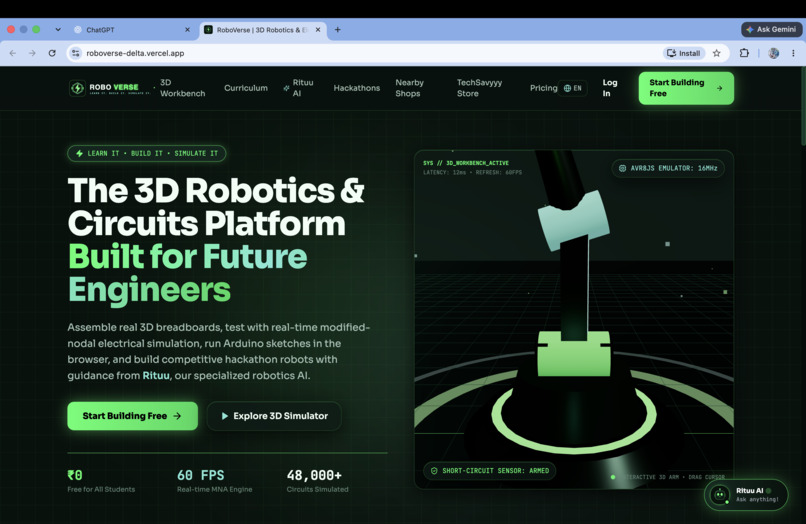The width and height of the screenshot is (806, 524).
Task: Open the 3D Workbench nav link
Action: click(182, 88)
